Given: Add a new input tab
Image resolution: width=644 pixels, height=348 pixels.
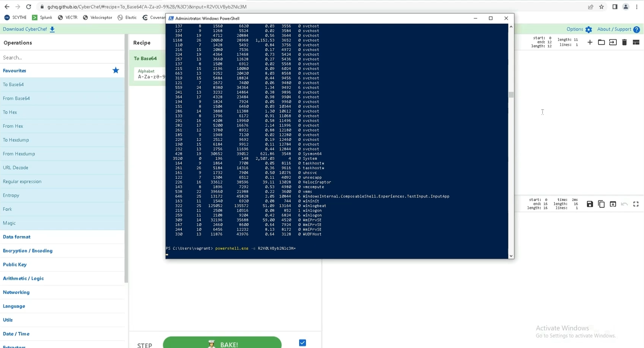Looking at the screenshot, I should [x=590, y=42].
